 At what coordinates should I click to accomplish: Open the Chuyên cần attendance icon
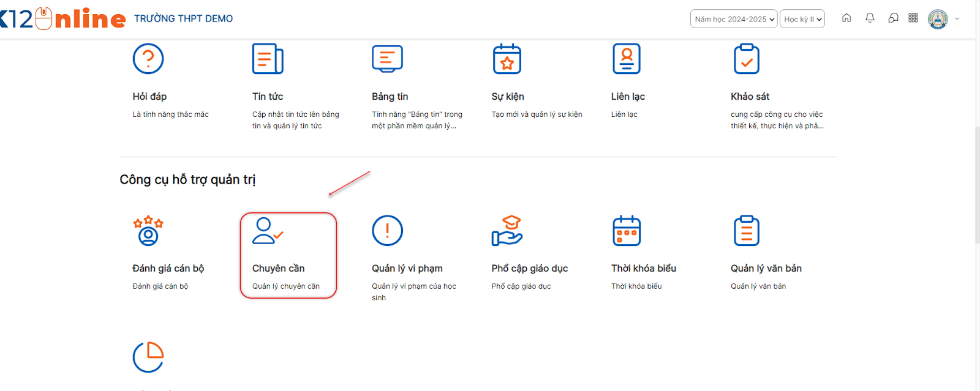[268, 231]
